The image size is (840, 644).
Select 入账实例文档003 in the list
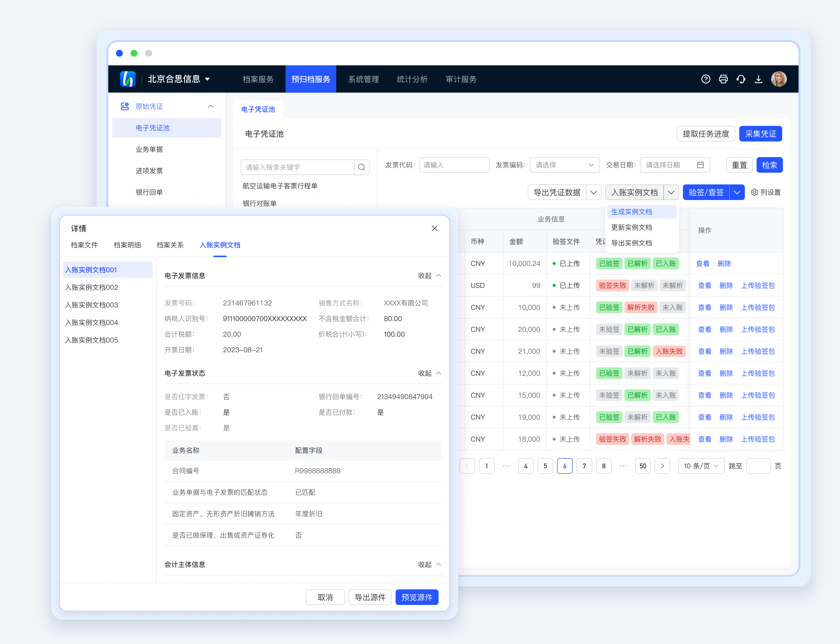(92, 305)
